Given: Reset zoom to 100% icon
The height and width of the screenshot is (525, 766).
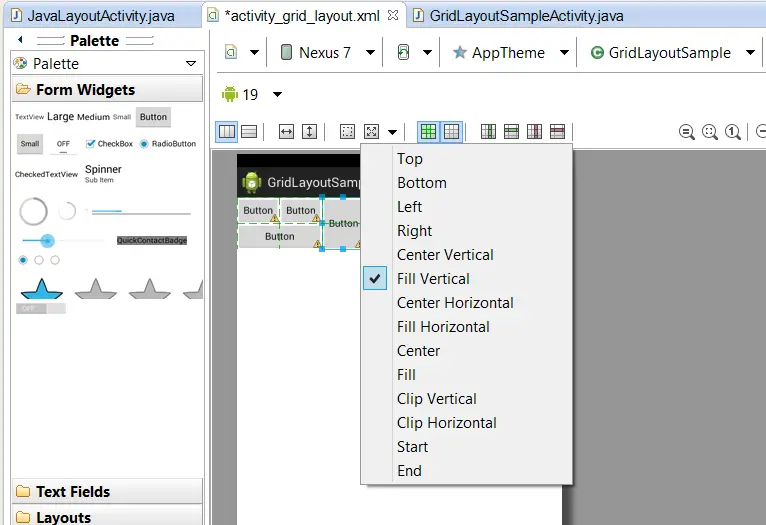Looking at the screenshot, I should tap(732, 132).
